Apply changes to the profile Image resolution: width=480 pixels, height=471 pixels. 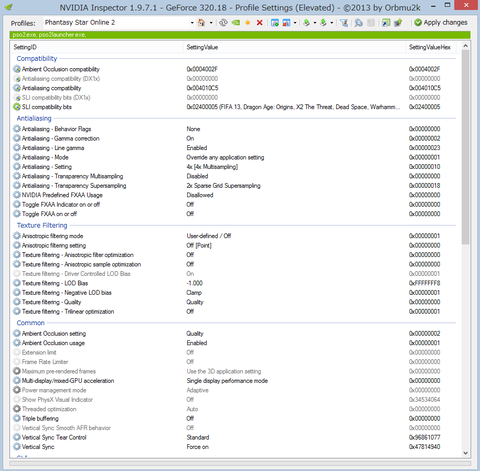(441, 22)
